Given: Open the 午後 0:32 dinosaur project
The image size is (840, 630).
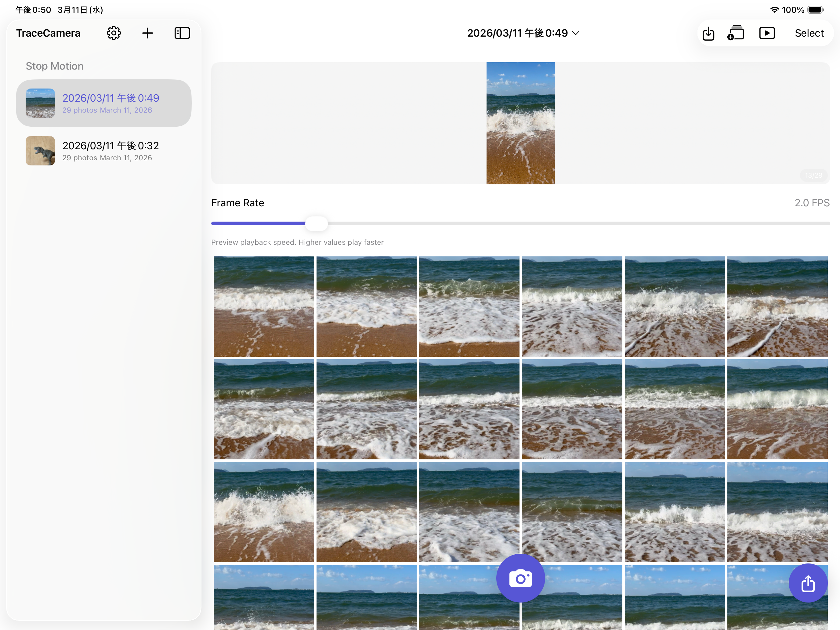Looking at the screenshot, I should point(104,151).
